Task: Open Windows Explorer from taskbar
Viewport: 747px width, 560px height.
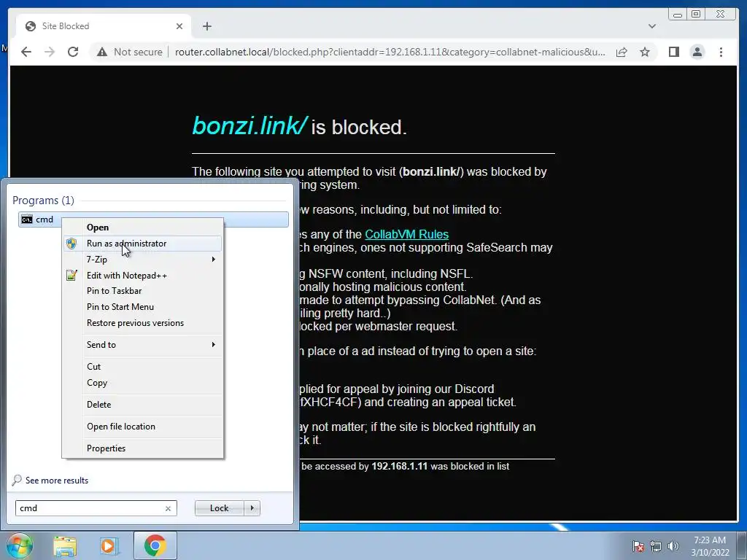Action: point(65,546)
